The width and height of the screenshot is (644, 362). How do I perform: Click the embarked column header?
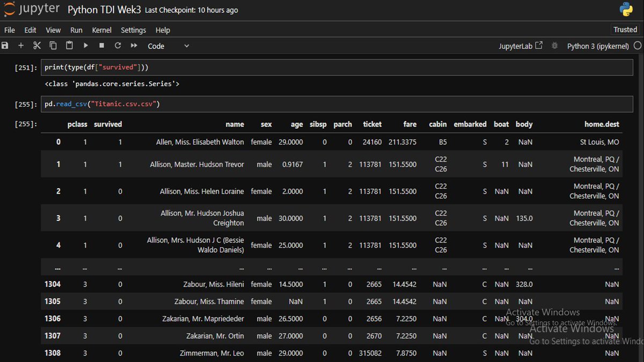pyautogui.click(x=470, y=124)
